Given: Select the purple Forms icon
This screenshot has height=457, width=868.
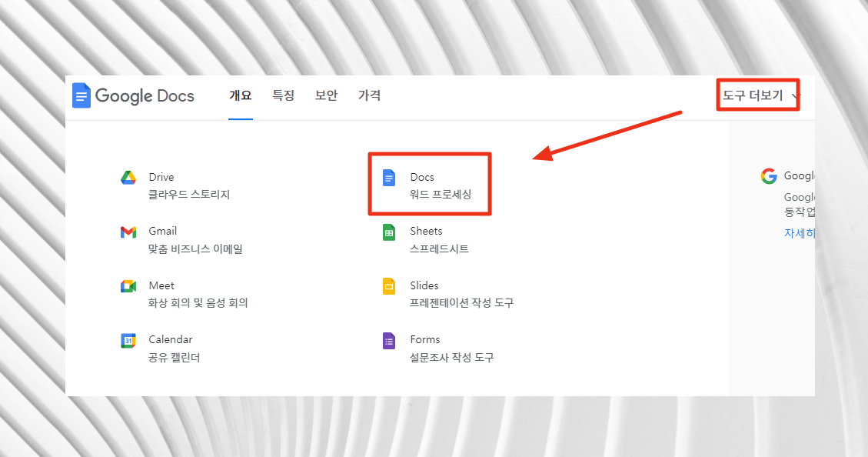Looking at the screenshot, I should tap(389, 341).
